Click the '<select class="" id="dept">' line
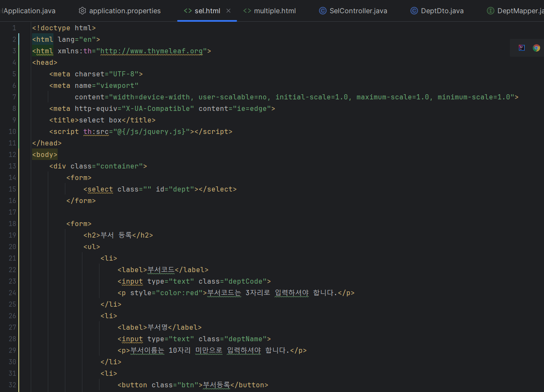The image size is (544, 392). point(160,189)
